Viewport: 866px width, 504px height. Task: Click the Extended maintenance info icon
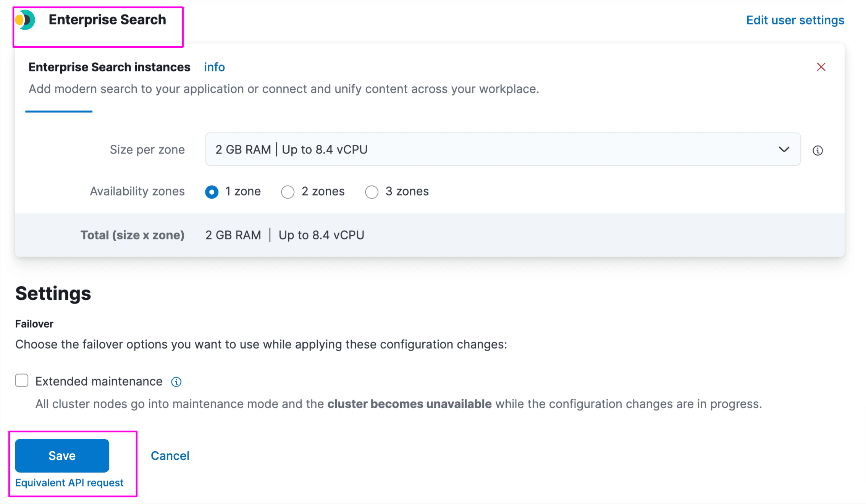click(176, 381)
